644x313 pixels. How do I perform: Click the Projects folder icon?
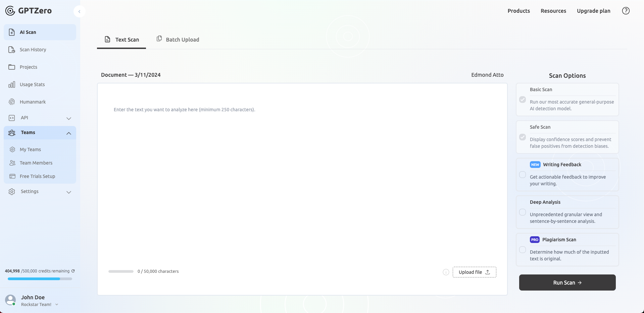(12, 67)
